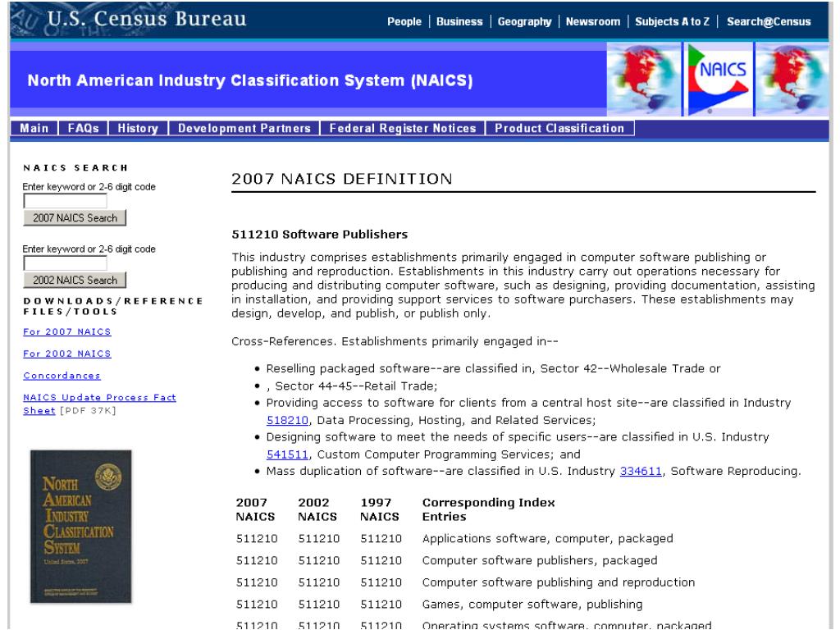
Task: Open the People navigation link
Action: coord(404,21)
